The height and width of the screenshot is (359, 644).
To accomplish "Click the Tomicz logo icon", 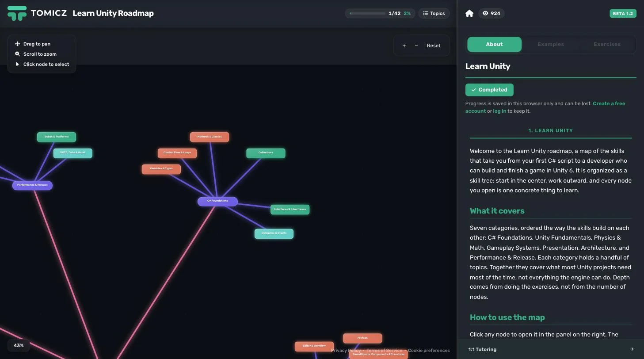I will pos(17,13).
